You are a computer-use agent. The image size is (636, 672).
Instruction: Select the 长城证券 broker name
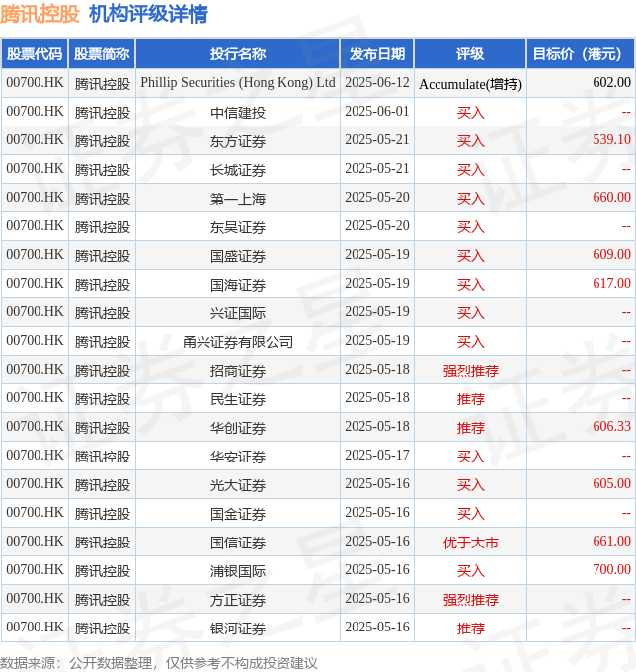(x=238, y=170)
